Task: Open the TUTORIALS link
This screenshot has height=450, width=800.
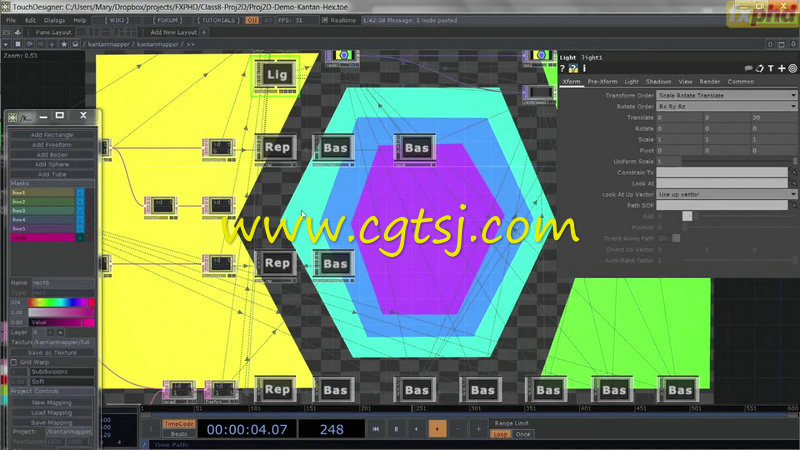Action: (x=218, y=20)
